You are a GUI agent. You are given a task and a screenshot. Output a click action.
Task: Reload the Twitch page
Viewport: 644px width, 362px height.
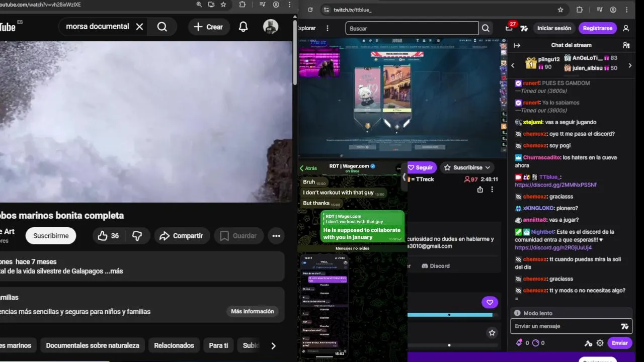pyautogui.click(x=310, y=10)
